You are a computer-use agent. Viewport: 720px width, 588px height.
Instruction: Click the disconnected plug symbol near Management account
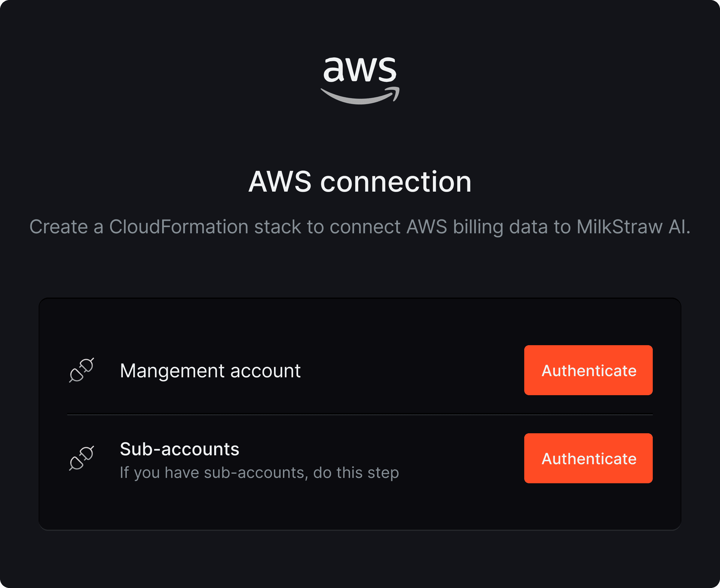coord(82,370)
